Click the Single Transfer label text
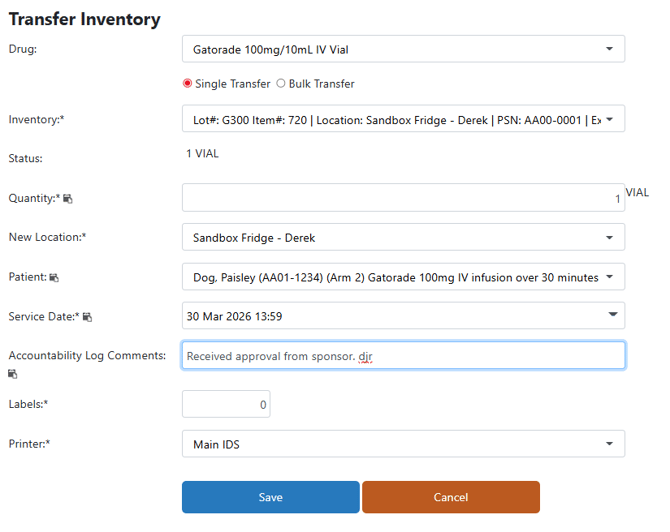Viewport: 670px width, 532px height. click(x=233, y=84)
